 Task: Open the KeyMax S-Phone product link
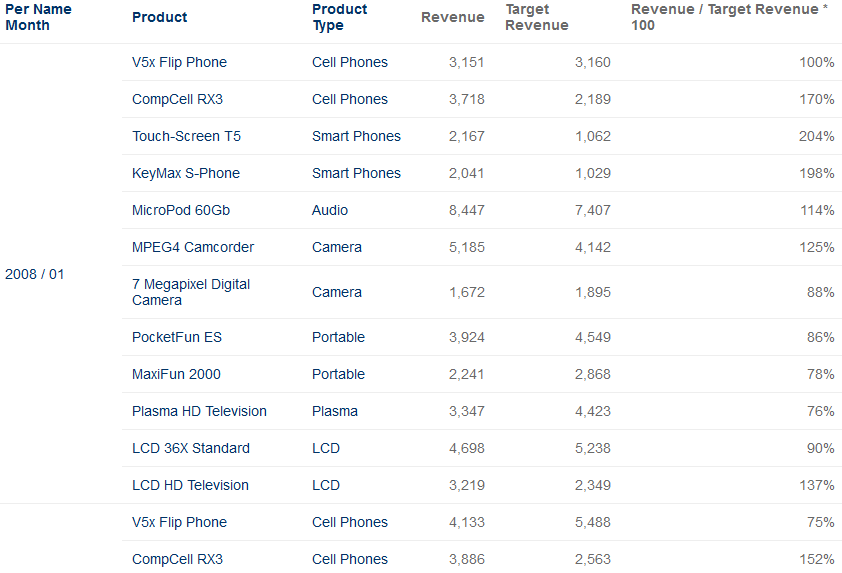186,173
